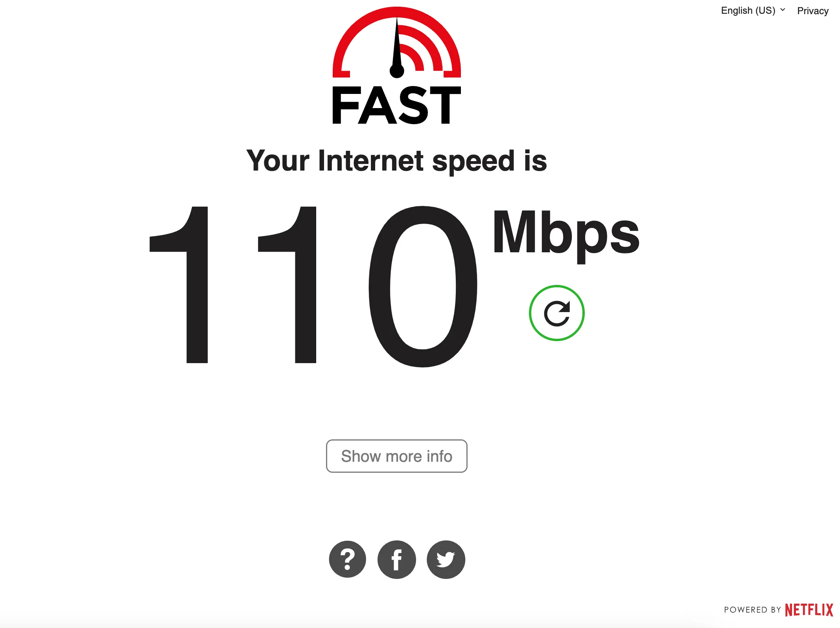Click the black FAST wordmark text
The image size is (840, 628).
[396, 105]
